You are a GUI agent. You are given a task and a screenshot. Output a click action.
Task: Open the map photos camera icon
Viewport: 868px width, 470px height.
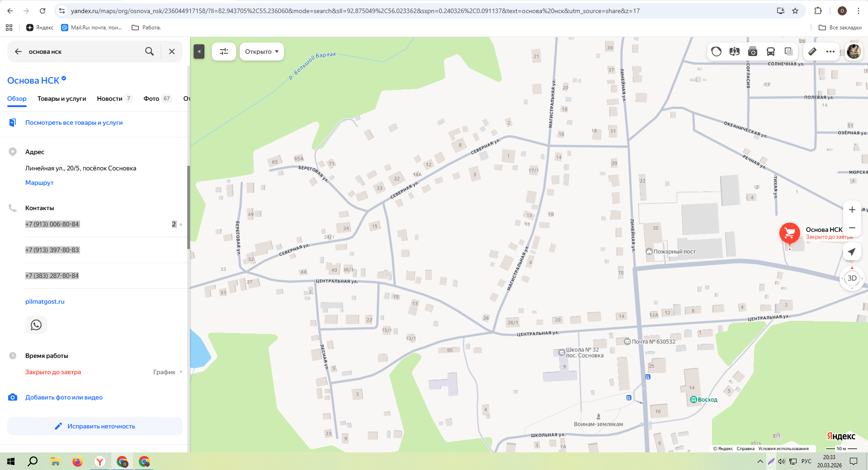click(x=753, y=52)
